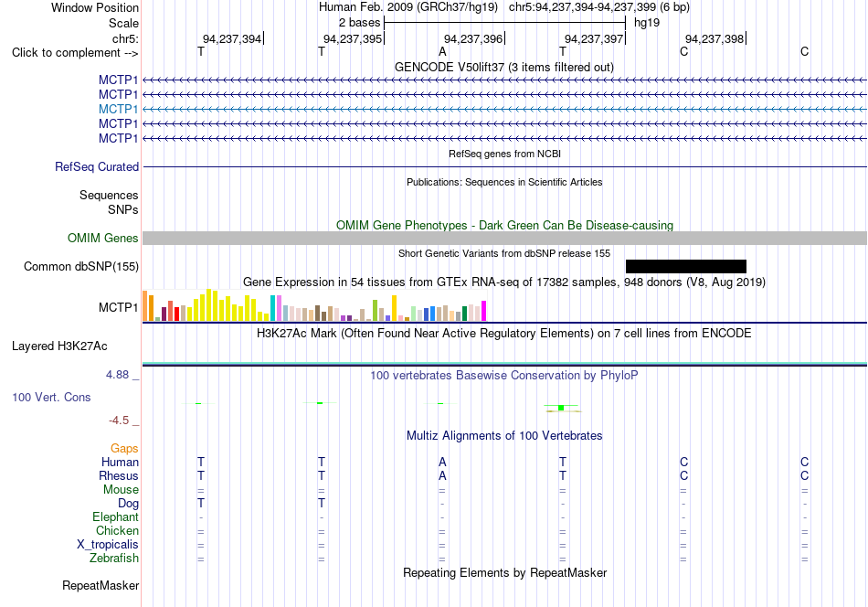Open the 100 vertebrates Basewise Conservation title

504,376
